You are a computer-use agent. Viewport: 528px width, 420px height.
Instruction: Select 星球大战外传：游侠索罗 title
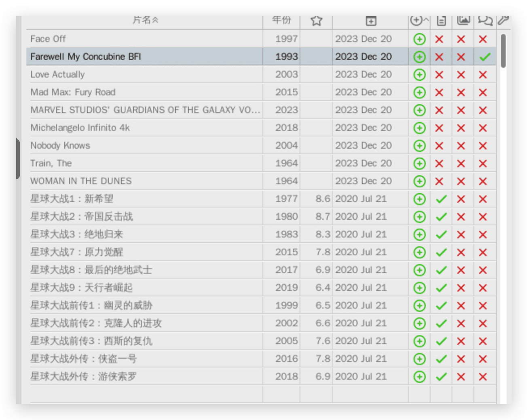point(83,377)
